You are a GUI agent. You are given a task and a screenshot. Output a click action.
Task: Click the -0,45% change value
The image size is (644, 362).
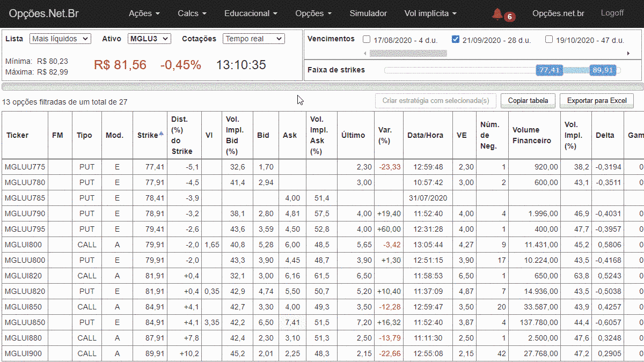tap(181, 65)
